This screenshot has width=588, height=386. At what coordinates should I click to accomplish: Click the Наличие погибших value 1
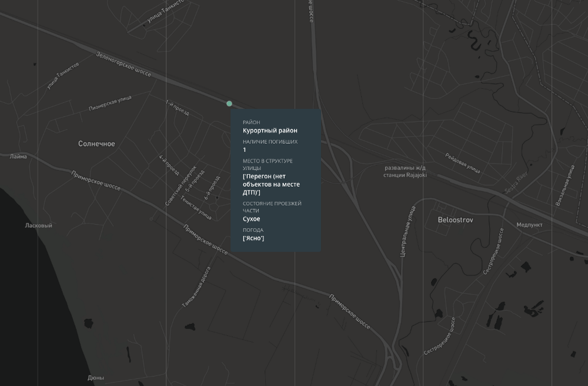245,150
